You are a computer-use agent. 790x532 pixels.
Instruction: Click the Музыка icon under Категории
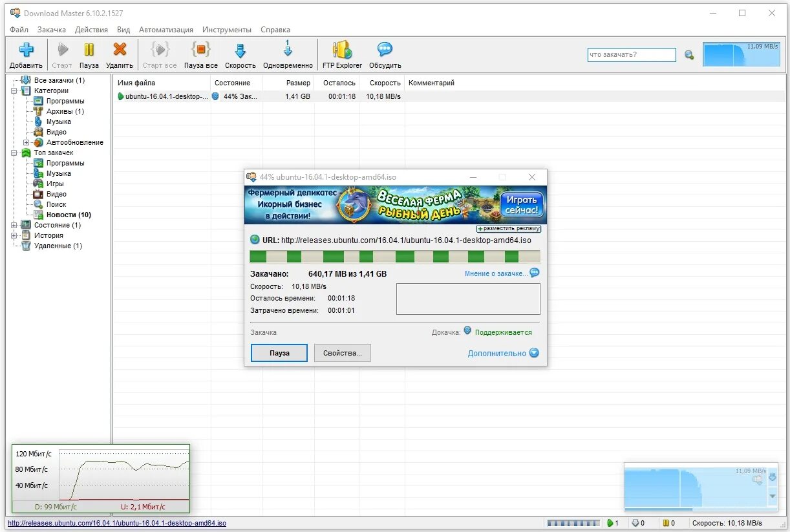tap(38, 122)
